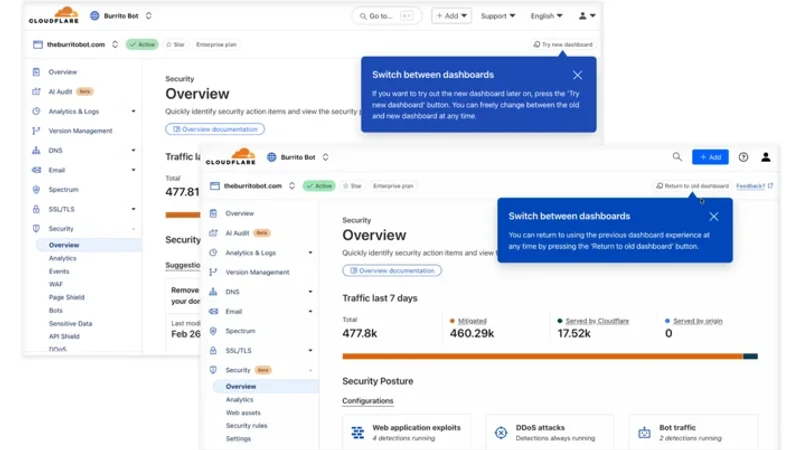The width and height of the screenshot is (800, 450).
Task: Open the user profile icon in the front dashboard
Action: (x=766, y=157)
